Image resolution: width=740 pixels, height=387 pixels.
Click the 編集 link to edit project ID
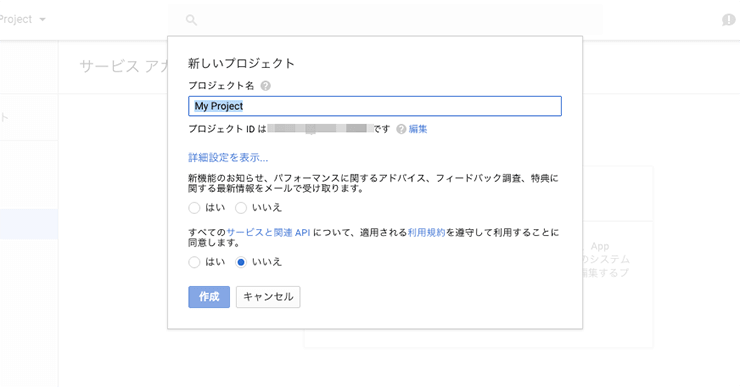(x=418, y=129)
